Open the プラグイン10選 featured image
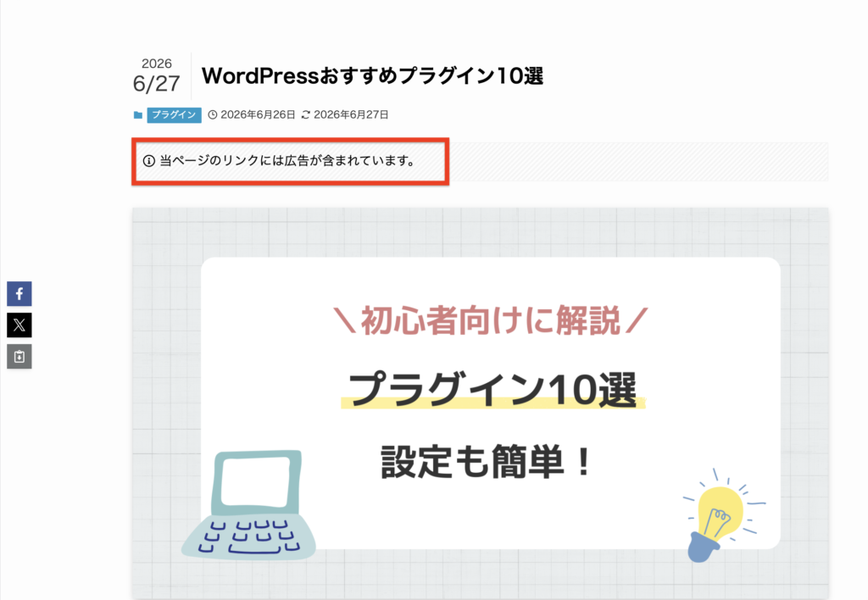Viewport: 868px width, 600px height. click(480, 403)
